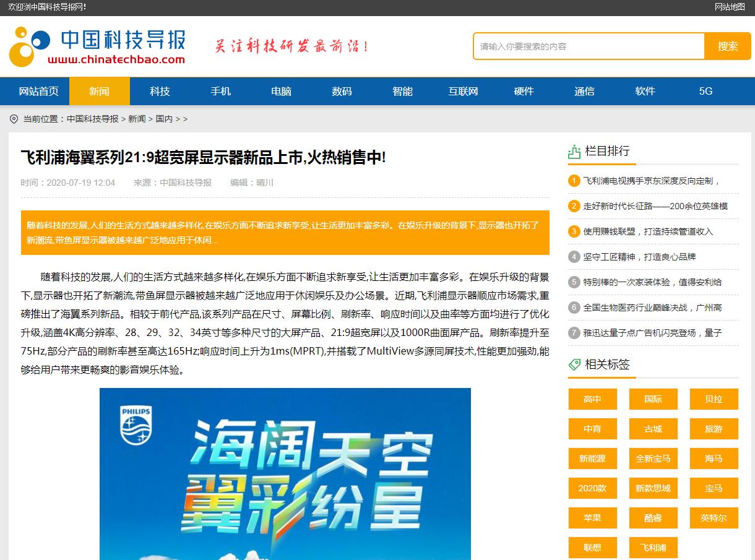The image size is (755, 560).
Task: Open the 数码 navigation tab
Action: pyautogui.click(x=342, y=92)
